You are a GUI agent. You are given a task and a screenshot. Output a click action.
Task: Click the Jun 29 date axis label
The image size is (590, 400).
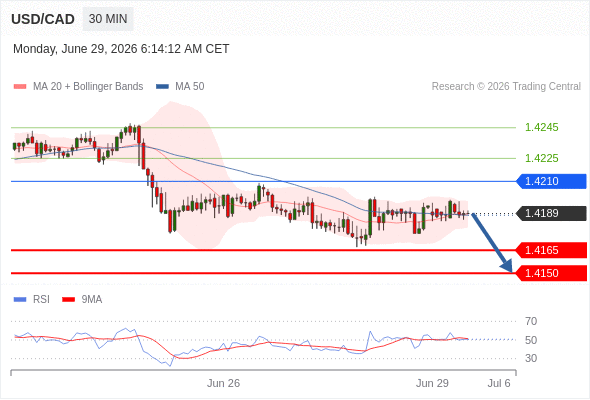pos(432,383)
